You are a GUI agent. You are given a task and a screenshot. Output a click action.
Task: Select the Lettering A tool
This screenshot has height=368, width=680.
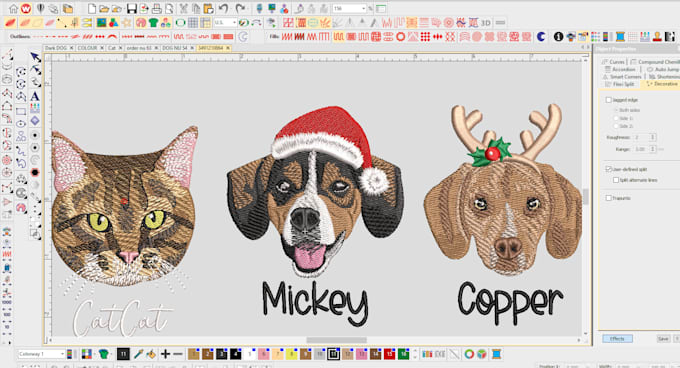tap(35, 96)
